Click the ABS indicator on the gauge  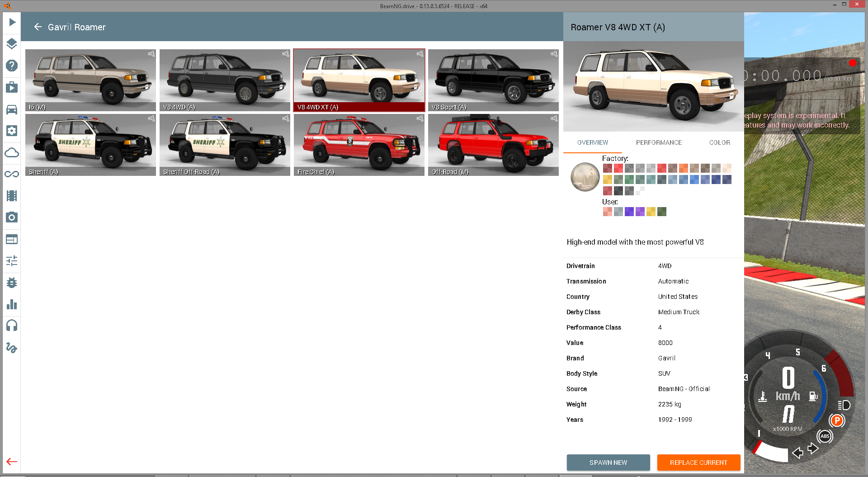click(825, 436)
